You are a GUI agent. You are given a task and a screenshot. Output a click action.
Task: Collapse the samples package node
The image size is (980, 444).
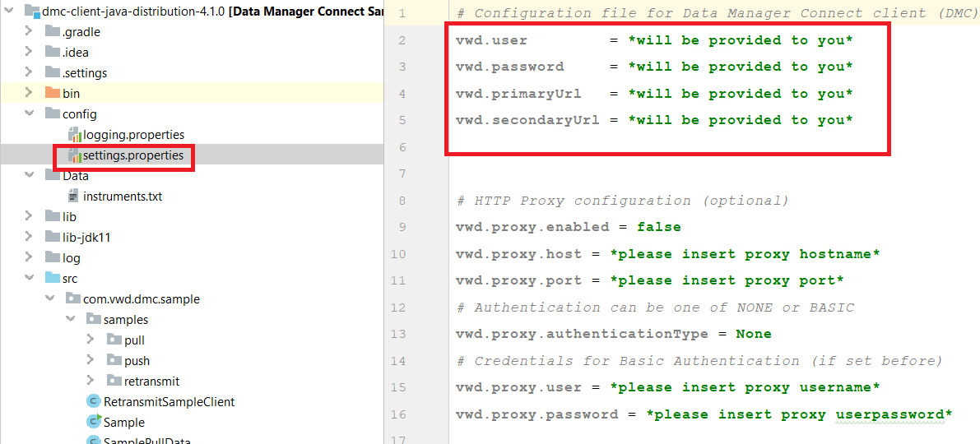tap(71, 320)
